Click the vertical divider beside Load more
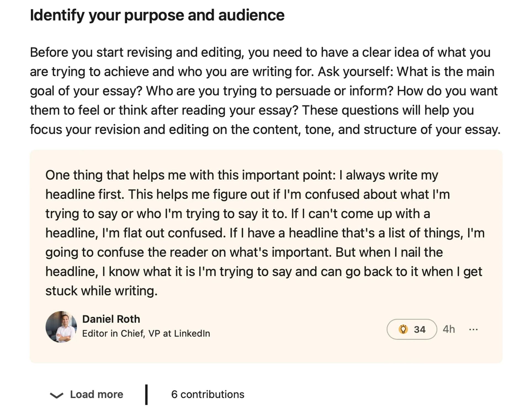 (x=146, y=395)
